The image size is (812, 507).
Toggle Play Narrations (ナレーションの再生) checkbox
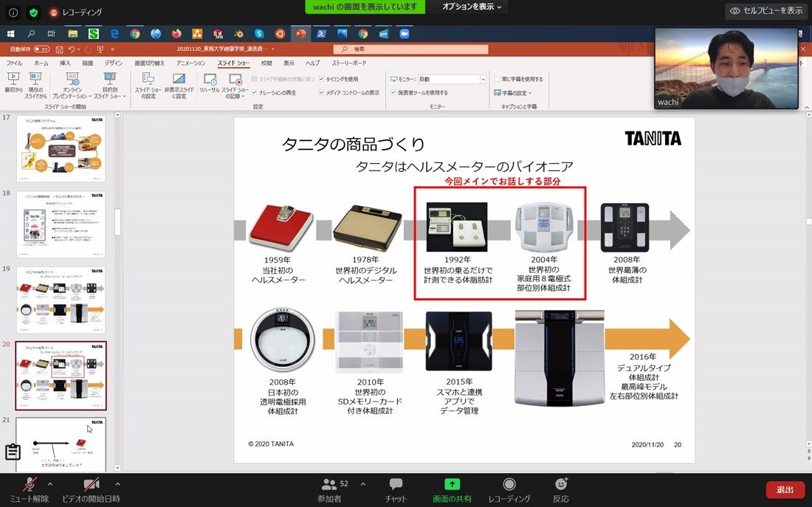point(254,93)
